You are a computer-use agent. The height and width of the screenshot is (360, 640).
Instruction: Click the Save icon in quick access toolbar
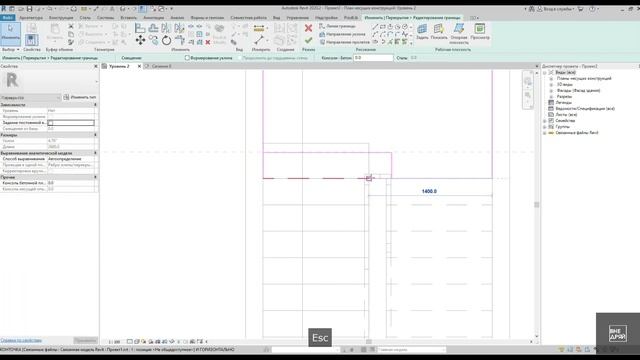pos(29,9)
